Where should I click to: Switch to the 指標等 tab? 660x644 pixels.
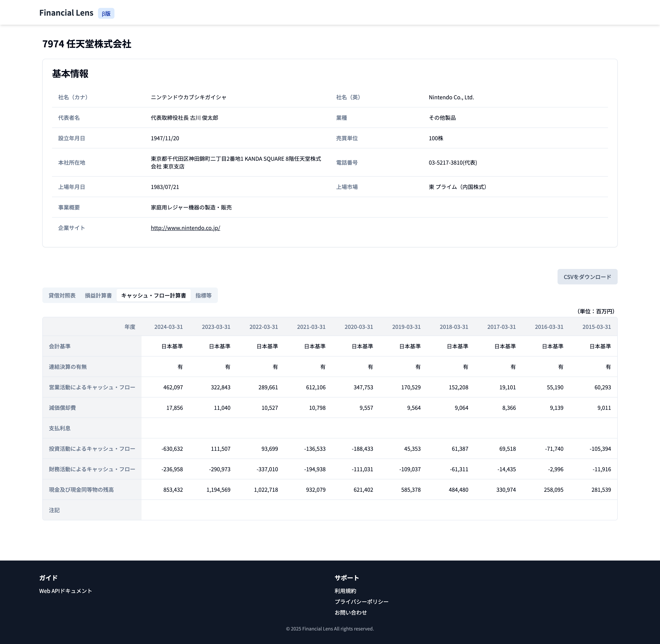(203, 295)
